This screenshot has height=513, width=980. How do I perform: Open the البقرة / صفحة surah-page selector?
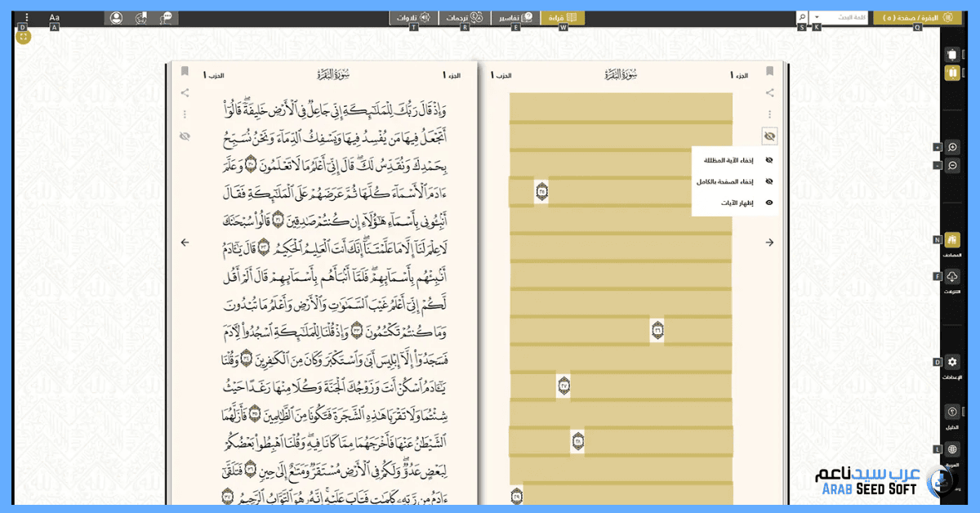click(917, 17)
